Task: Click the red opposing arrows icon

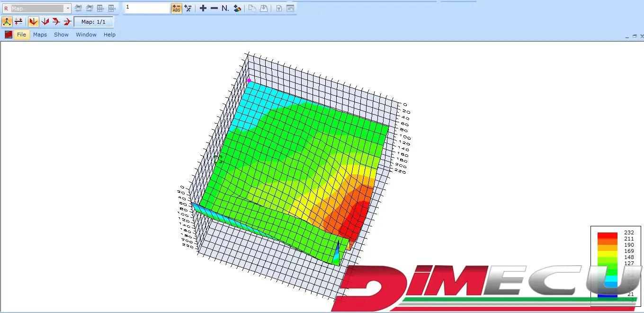Action: pos(18,21)
